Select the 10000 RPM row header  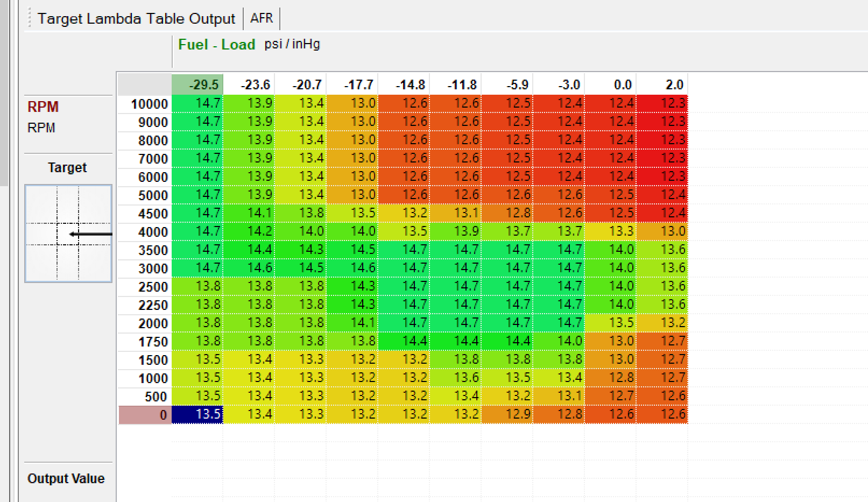pos(145,104)
